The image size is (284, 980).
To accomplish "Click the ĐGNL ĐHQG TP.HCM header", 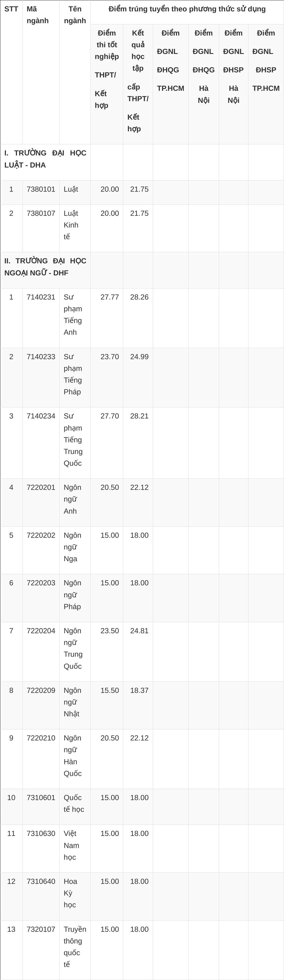I will pos(171,61).
